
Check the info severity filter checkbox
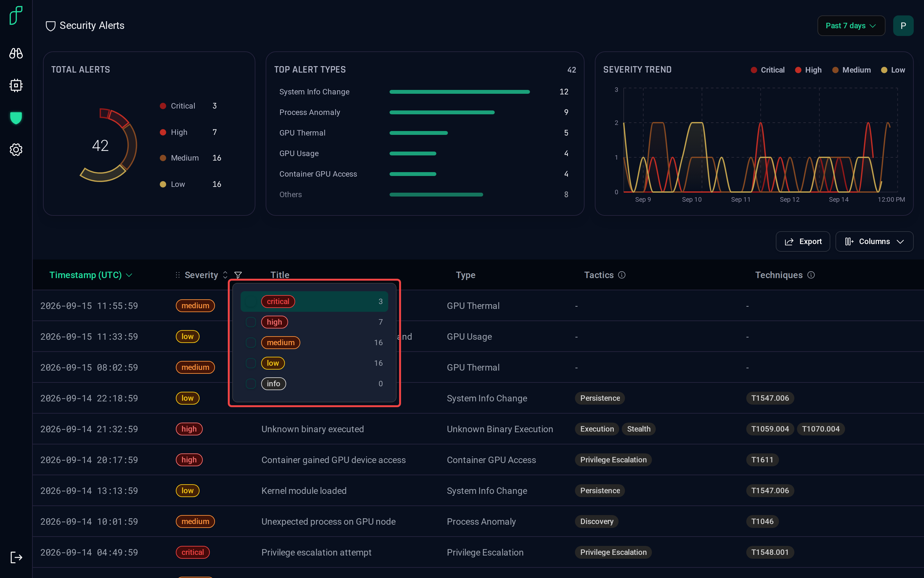click(x=251, y=383)
